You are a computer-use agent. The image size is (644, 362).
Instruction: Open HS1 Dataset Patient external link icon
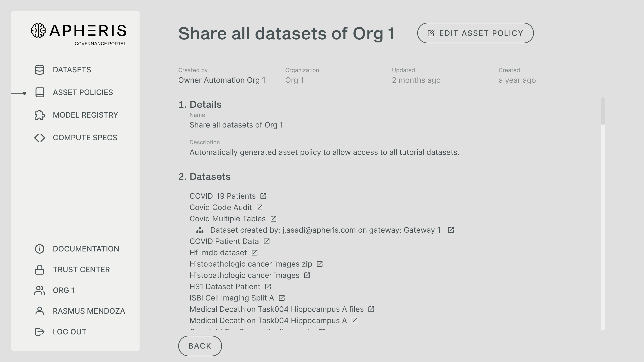pos(268,287)
